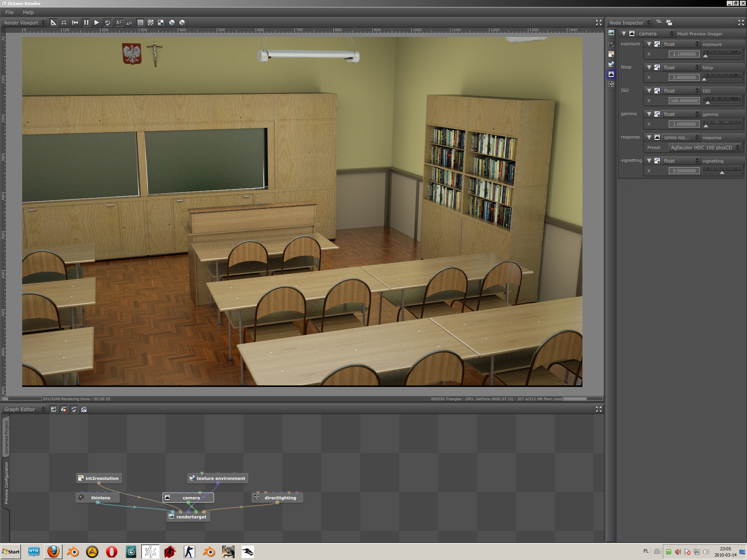Collapse the exposure float node section
Viewport: 747px width, 560px height.
[x=649, y=44]
